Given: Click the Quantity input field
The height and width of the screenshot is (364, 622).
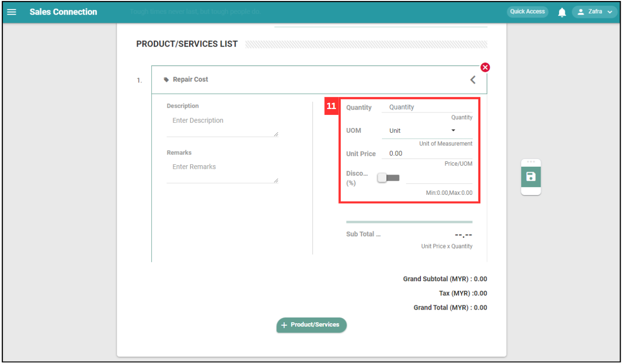Looking at the screenshot, I should click(x=427, y=107).
